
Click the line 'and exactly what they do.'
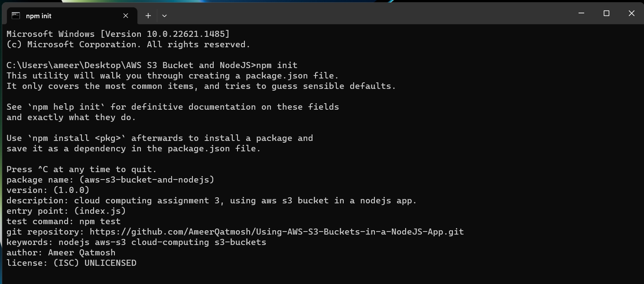tap(71, 117)
